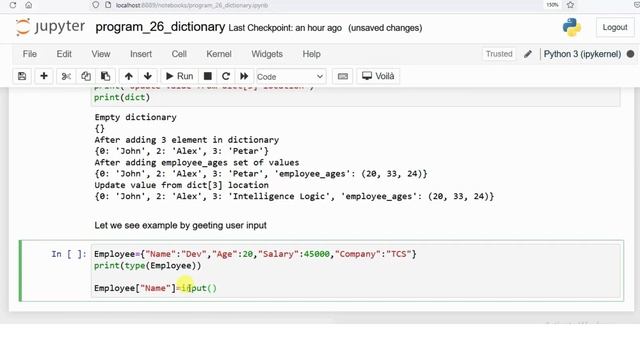Open the command palette keyboard icon

click(x=343, y=76)
